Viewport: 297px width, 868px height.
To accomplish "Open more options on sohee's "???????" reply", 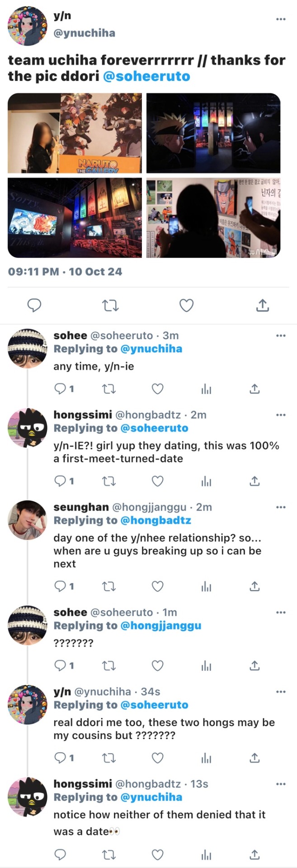I will (x=281, y=612).
